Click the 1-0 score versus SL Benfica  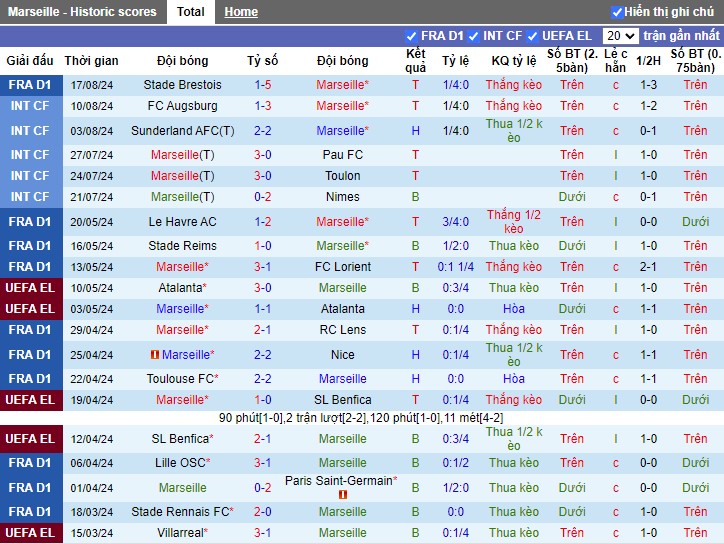pos(263,399)
